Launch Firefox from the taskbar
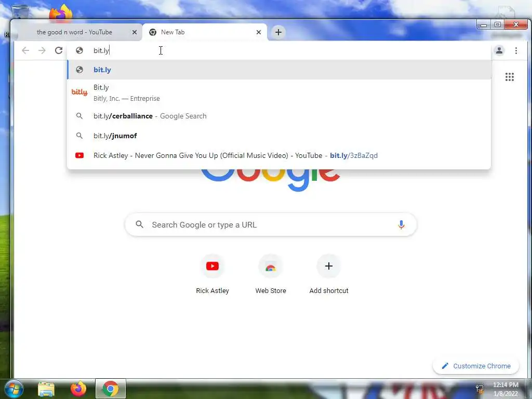532x399 pixels. 78,389
